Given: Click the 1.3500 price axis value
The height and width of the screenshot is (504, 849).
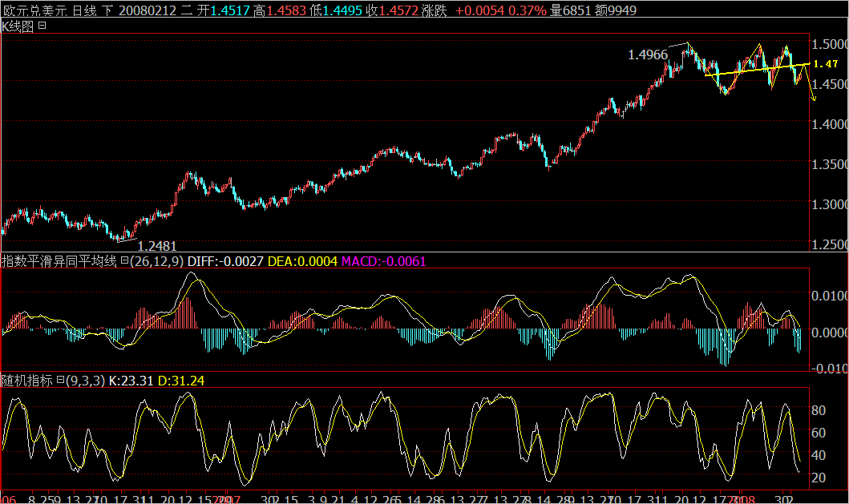Looking at the screenshot, I should [x=830, y=164].
